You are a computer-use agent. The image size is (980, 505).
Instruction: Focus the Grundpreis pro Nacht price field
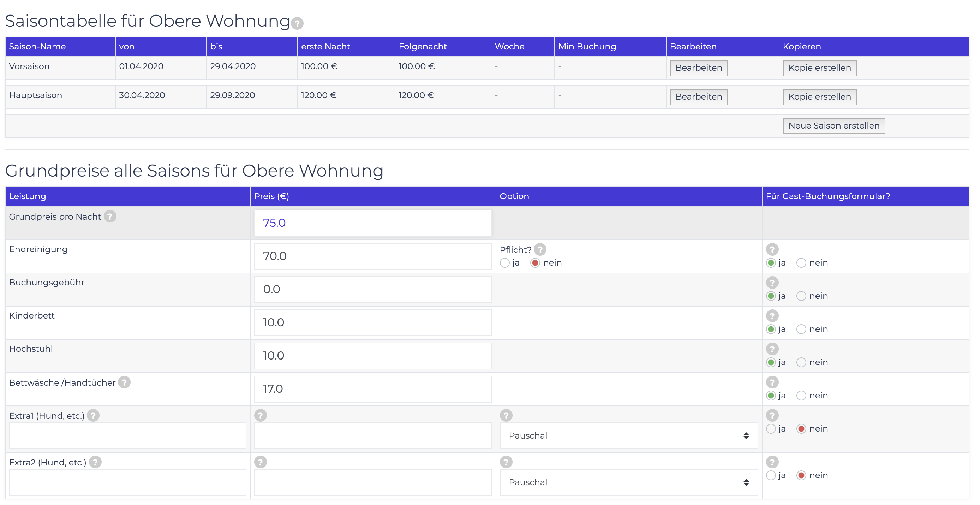(x=373, y=223)
